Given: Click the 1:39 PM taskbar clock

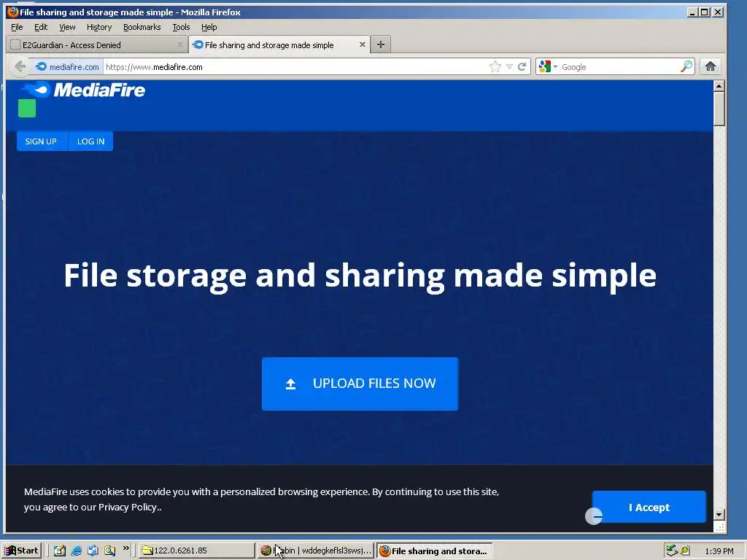Looking at the screenshot, I should pyautogui.click(x=719, y=551).
